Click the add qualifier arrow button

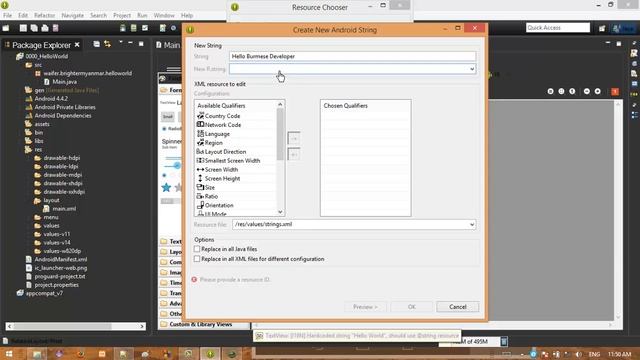tap(294, 138)
